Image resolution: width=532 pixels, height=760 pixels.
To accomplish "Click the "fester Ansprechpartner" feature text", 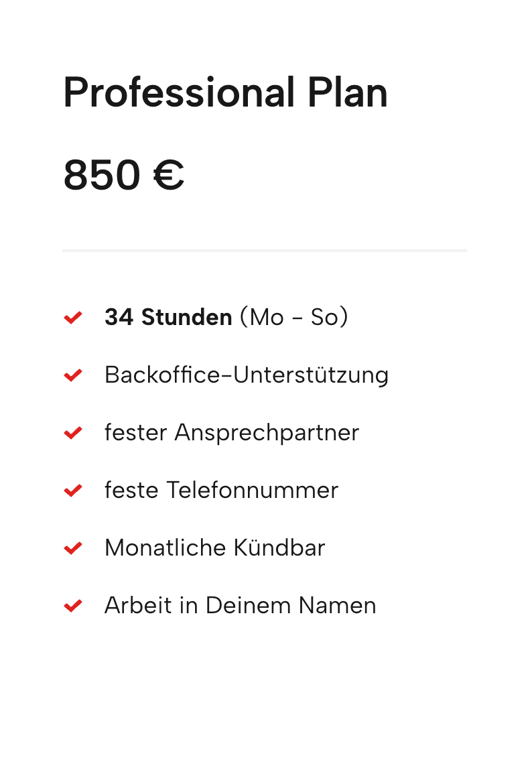I will [232, 433].
